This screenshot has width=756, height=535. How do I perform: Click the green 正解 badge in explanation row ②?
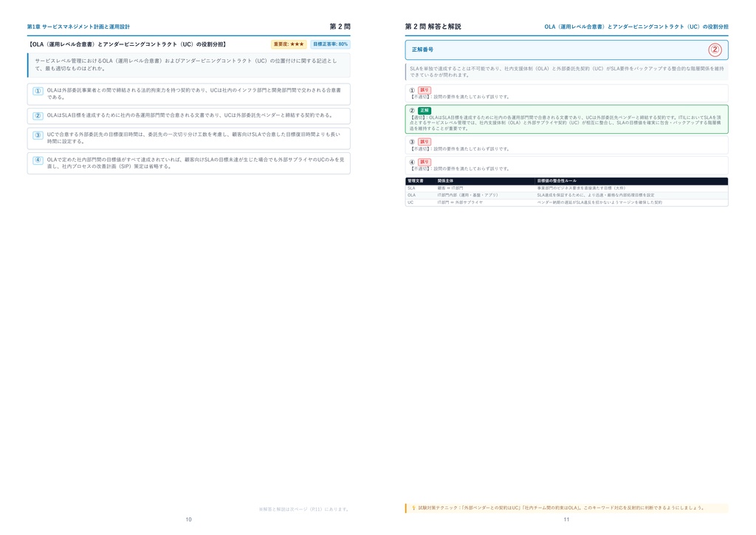(425, 111)
